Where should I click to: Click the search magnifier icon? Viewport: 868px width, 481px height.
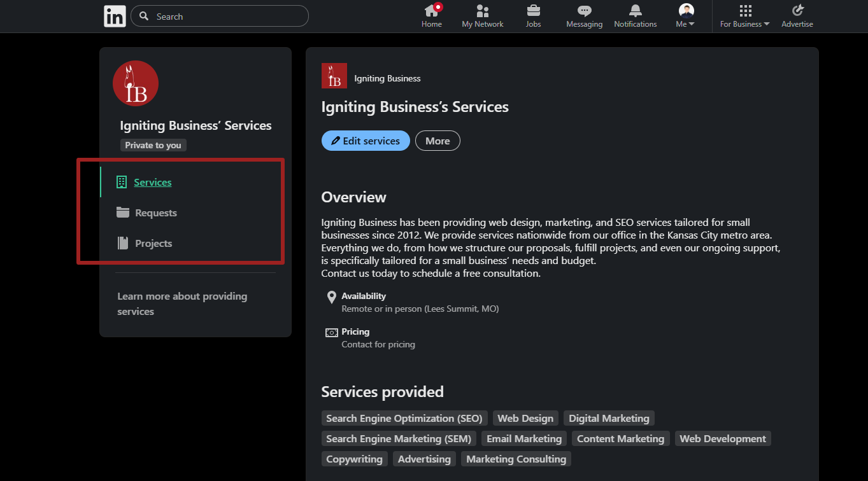click(x=144, y=16)
